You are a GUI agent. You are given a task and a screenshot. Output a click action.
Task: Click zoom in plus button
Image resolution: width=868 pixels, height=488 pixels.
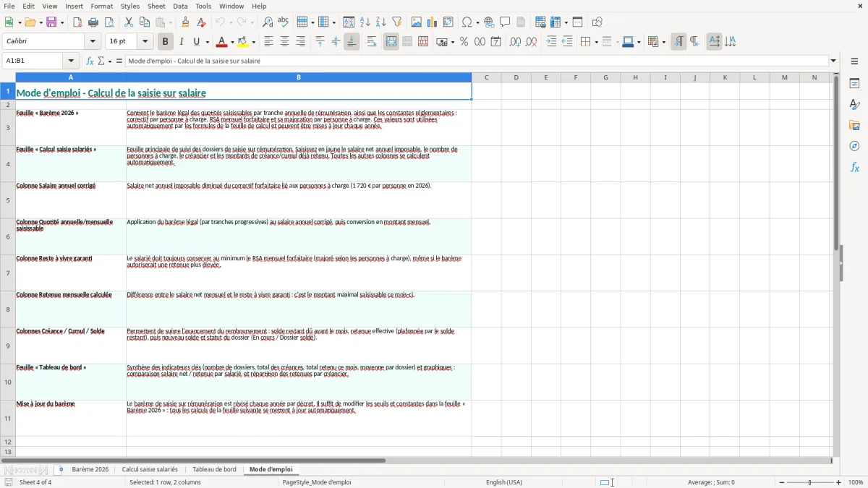[839, 482]
